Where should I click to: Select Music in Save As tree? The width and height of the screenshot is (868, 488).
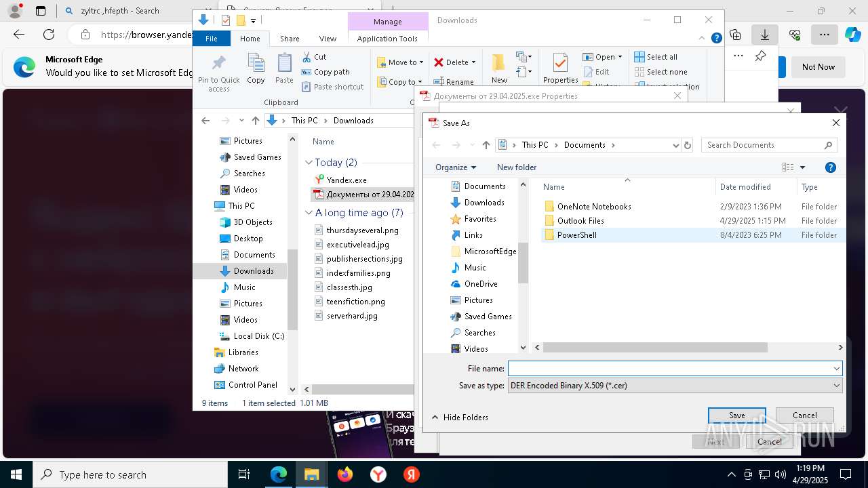point(475,267)
